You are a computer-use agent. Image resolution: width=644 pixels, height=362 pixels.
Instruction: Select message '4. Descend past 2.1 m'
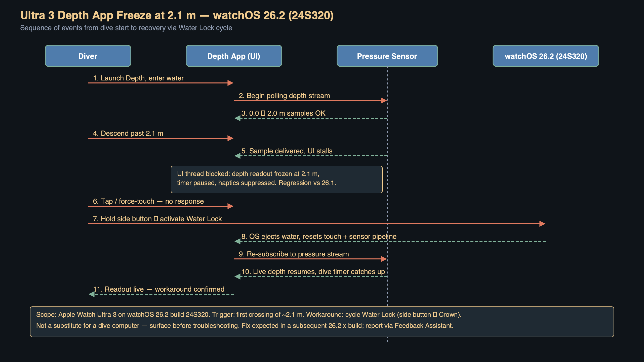pos(128,133)
